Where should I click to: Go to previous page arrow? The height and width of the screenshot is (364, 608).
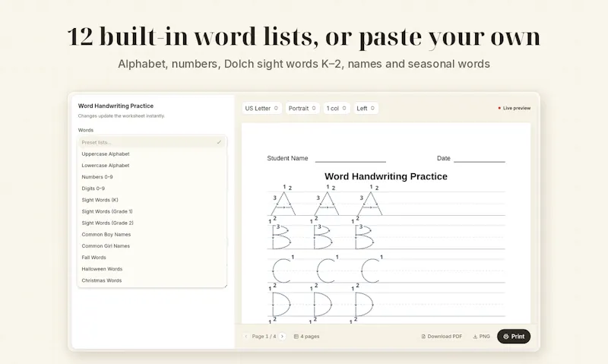[245, 337]
